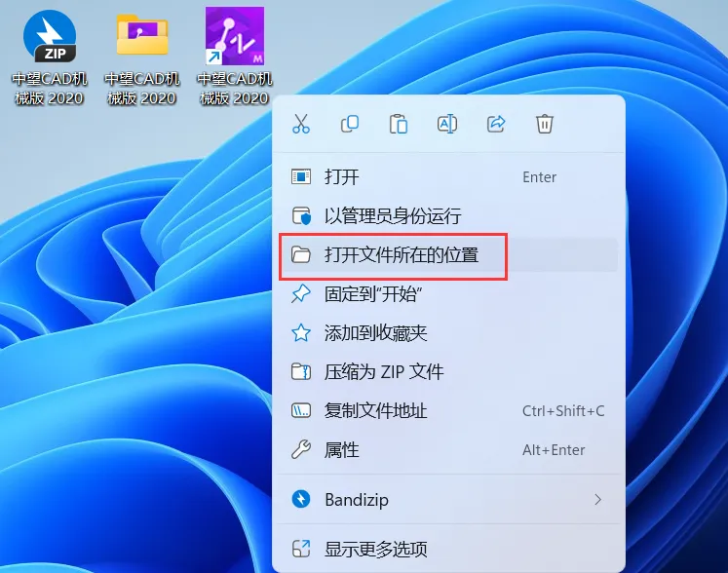
Task: Paste using the clipboard icon
Action: click(399, 124)
